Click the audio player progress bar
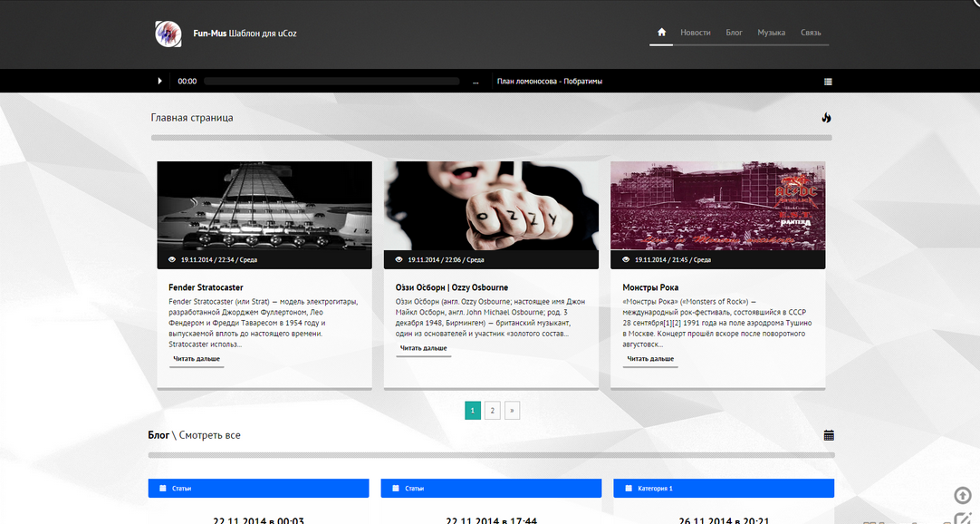980x524 pixels. click(x=331, y=82)
